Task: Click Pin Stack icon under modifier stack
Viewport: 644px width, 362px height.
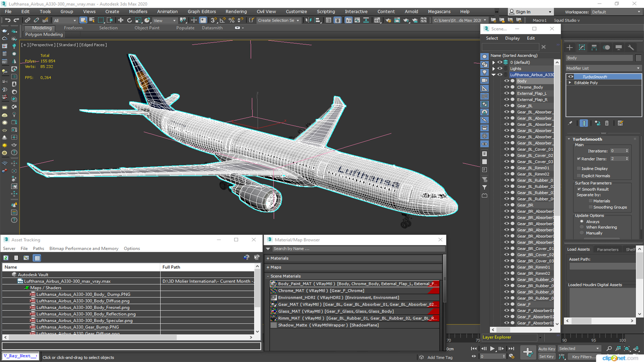Action: click(x=570, y=123)
